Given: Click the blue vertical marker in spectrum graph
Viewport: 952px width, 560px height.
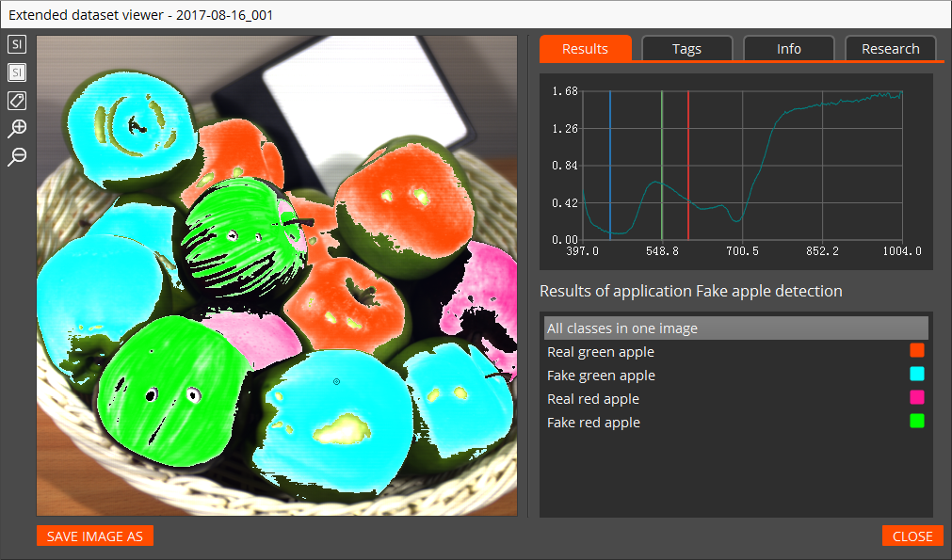Looking at the screenshot, I should point(610,165).
